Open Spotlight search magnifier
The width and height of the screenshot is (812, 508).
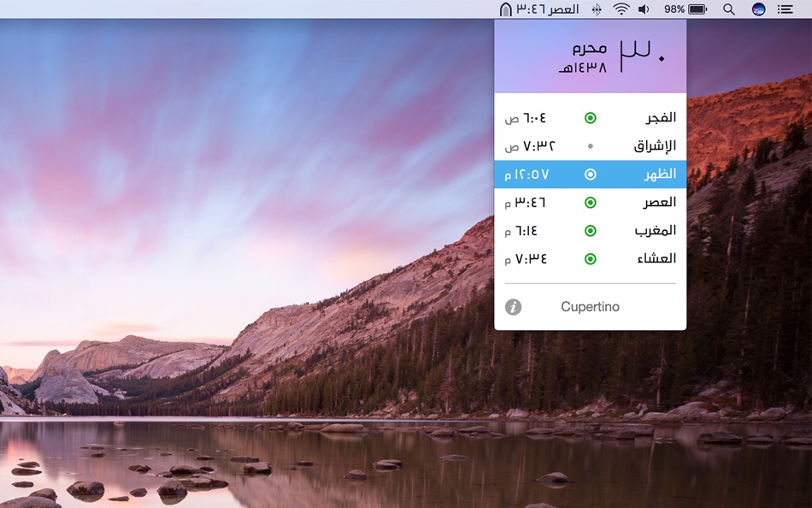tap(728, 9)
